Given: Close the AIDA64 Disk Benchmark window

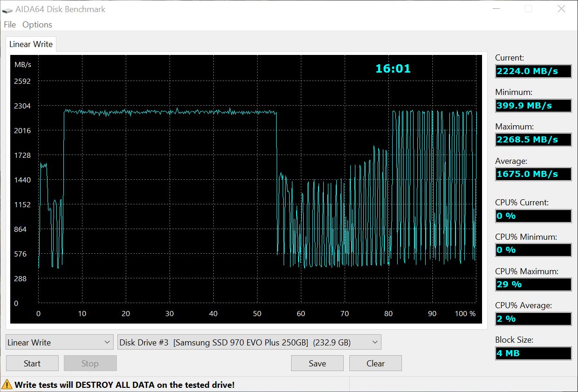Looking at the screenshot, I should tap(561, 9).
